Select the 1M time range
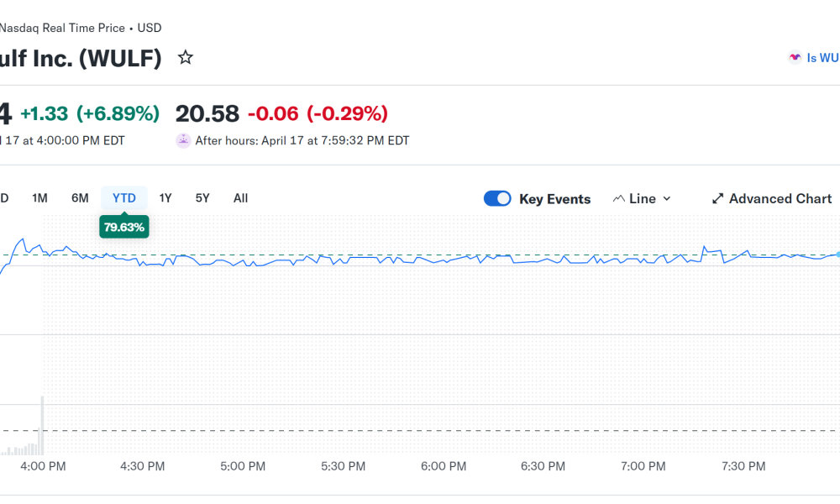The width and height of the screenshot is (840, 504). (39, 198)
